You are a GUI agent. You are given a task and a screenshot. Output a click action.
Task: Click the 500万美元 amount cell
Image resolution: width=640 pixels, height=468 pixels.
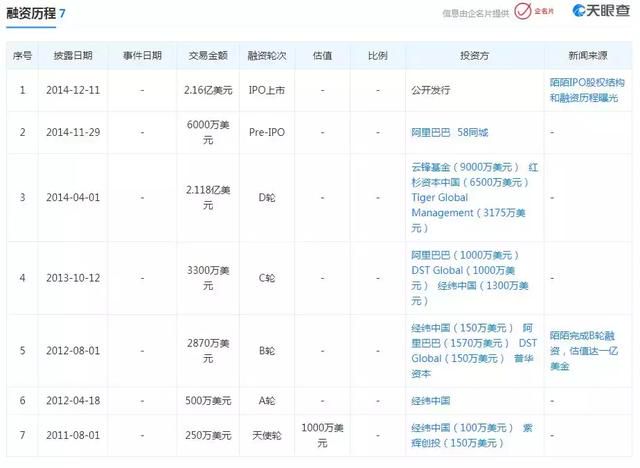[208, 401]
